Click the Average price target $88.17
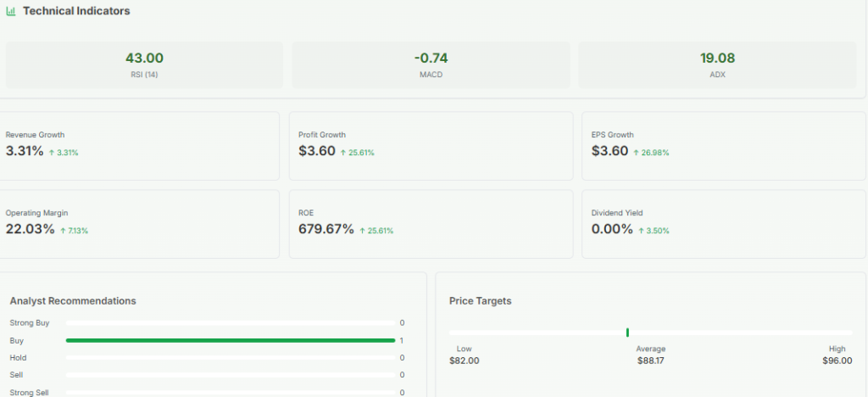The image size is (868, 397). (650, 361)
